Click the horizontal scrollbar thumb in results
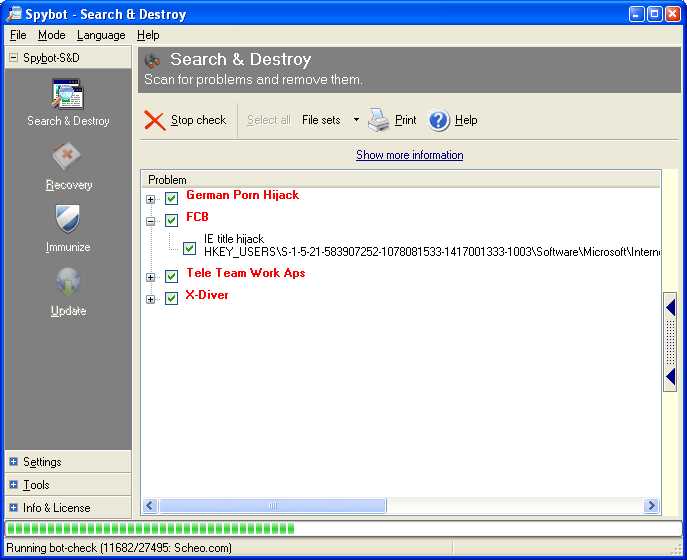687x560 pixels. pos(272,506)
